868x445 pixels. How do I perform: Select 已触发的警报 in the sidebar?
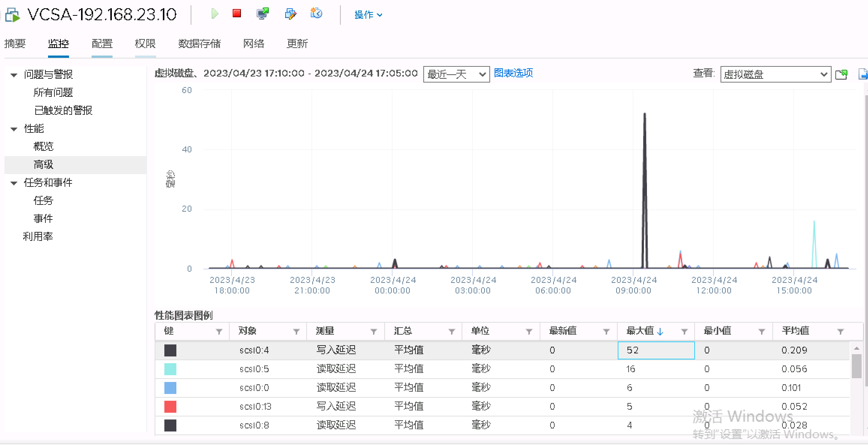click(63, 110)
